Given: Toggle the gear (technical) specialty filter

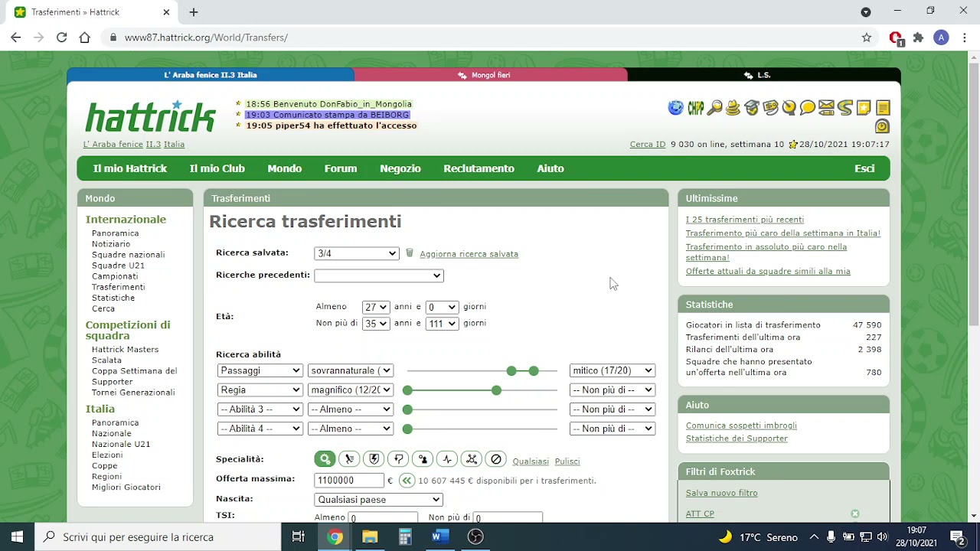Looking at the screenshot, I should point(325,459).
